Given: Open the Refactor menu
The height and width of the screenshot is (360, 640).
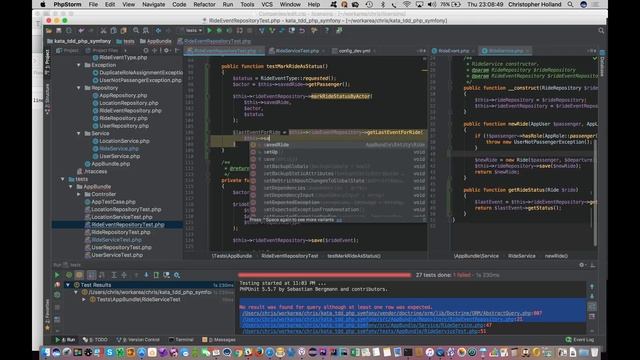Looking at the screenshot, I should (x=204, y=4).
